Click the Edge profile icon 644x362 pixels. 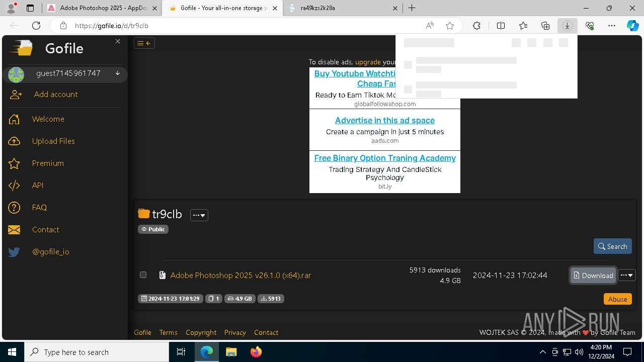[10, 8]
